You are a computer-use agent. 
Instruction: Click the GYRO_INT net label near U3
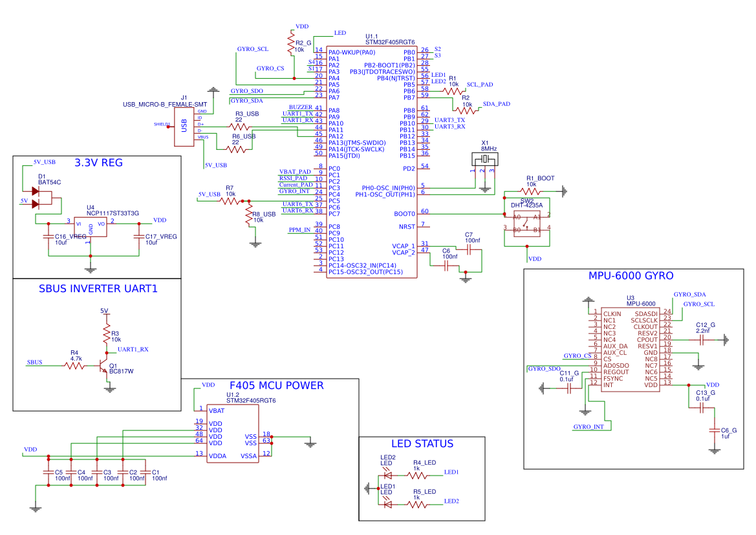pyautogui.click(x=589, y=426)
